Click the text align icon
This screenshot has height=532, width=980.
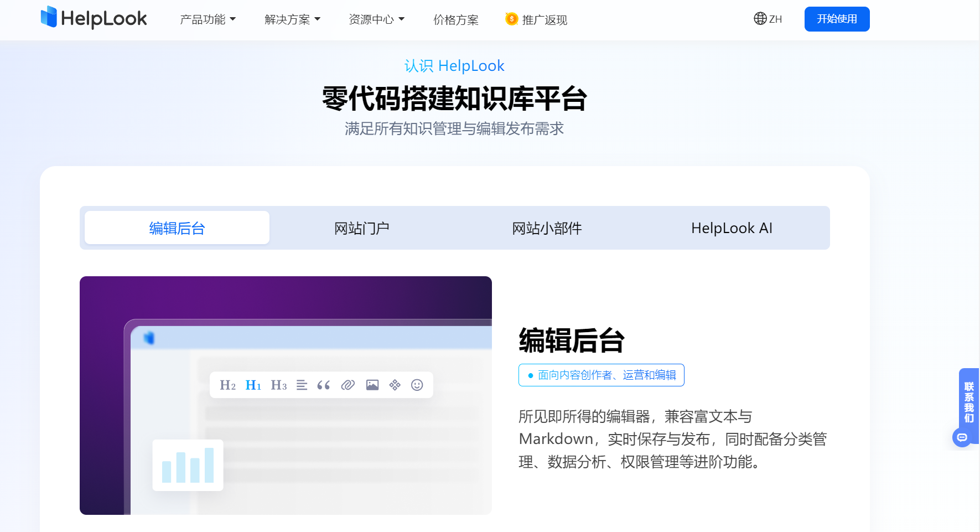tap(302, 385)
